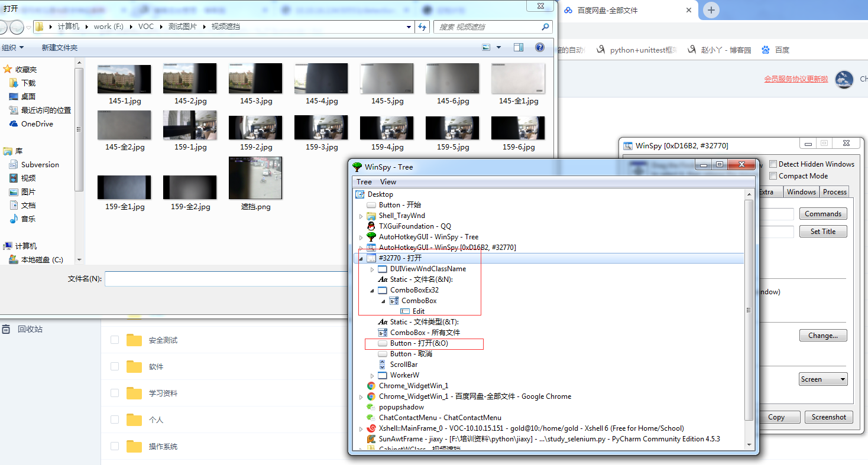Expand the WorkerW tree node
Image resolution: width=868 pixels, height=465 pixels.
[x=373, y=376]
